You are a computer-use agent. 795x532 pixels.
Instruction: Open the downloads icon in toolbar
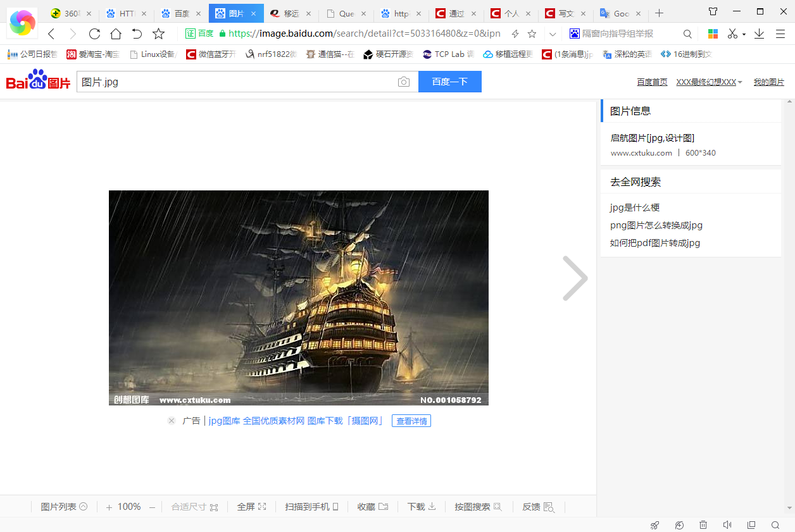click(759, 34)
